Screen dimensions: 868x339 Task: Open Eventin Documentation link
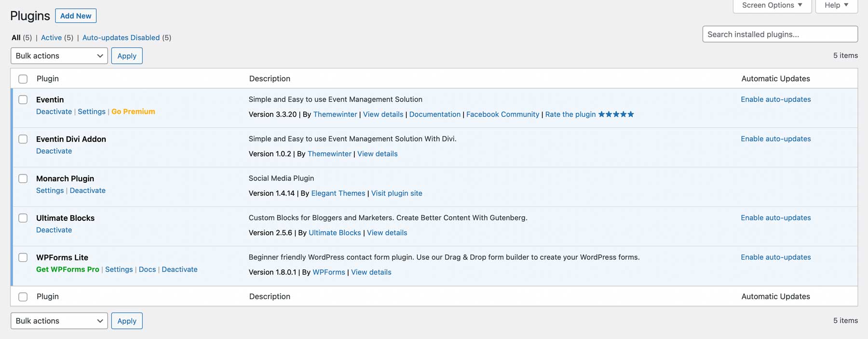click(435, 114)
